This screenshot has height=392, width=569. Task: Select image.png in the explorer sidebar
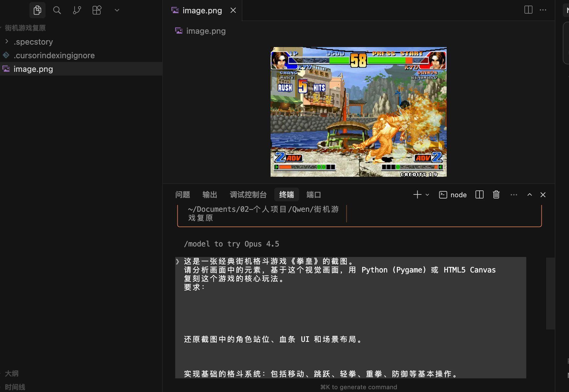pos(33,69)
